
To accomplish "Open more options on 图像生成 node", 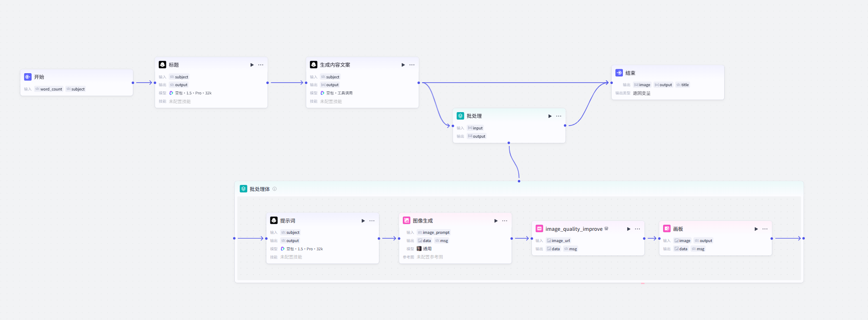I will 505,221.
